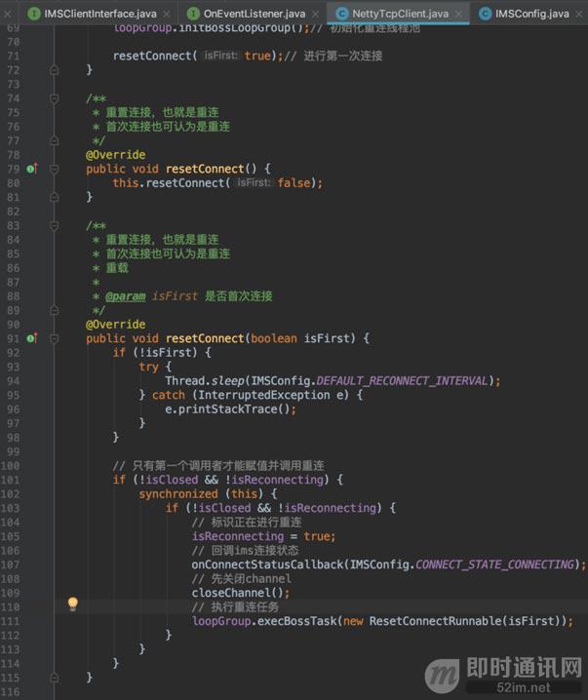Screen dimensions: 588x700
Task: Collapse the Javadoc end marker at line 89
Action: 54,310
